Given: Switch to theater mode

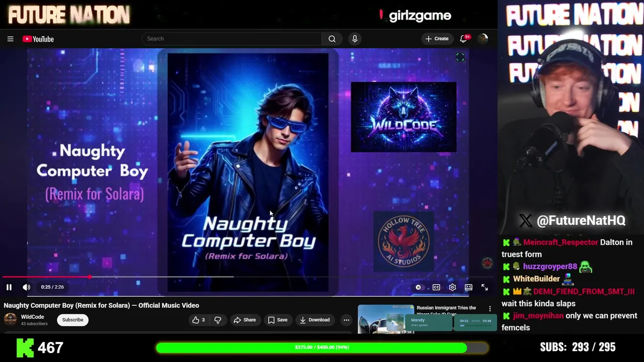Looking at the screenshot, I should coord(468,287).
